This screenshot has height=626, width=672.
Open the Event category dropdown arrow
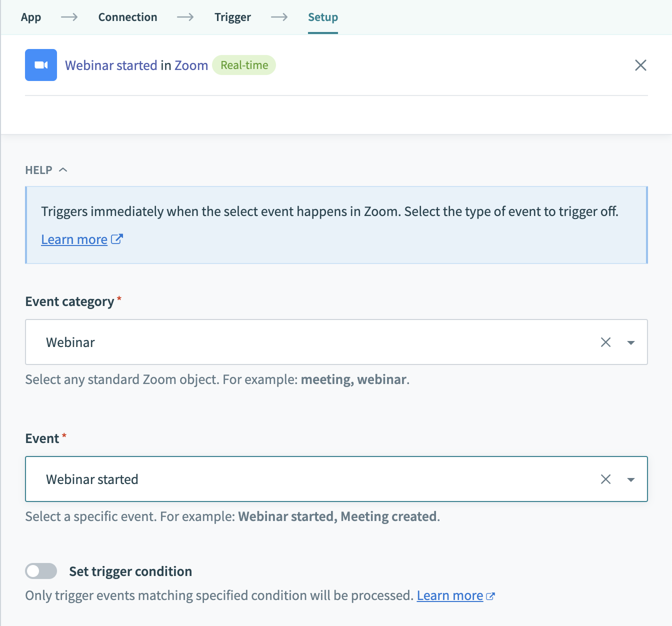pos(630,342)
